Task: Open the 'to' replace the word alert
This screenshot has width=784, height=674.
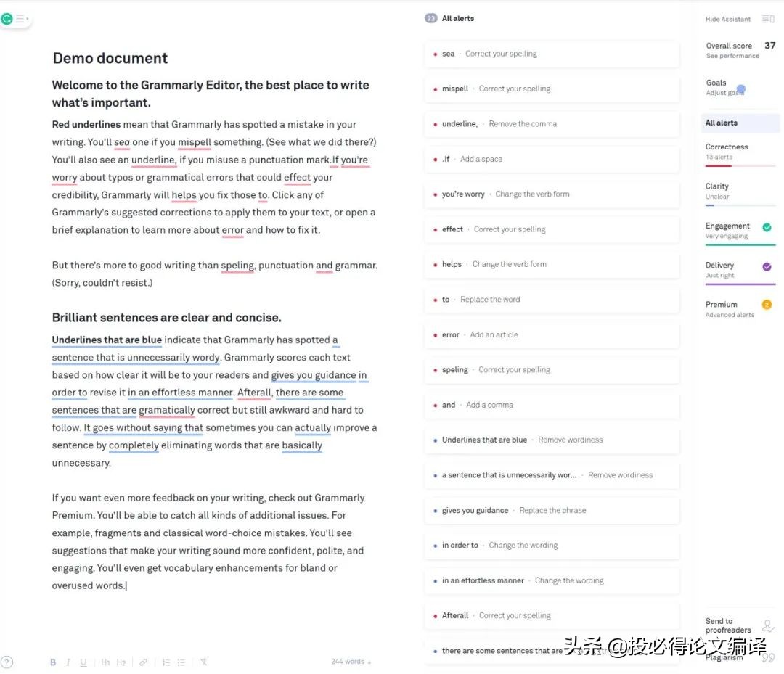Action: click(x=552, y=300)
